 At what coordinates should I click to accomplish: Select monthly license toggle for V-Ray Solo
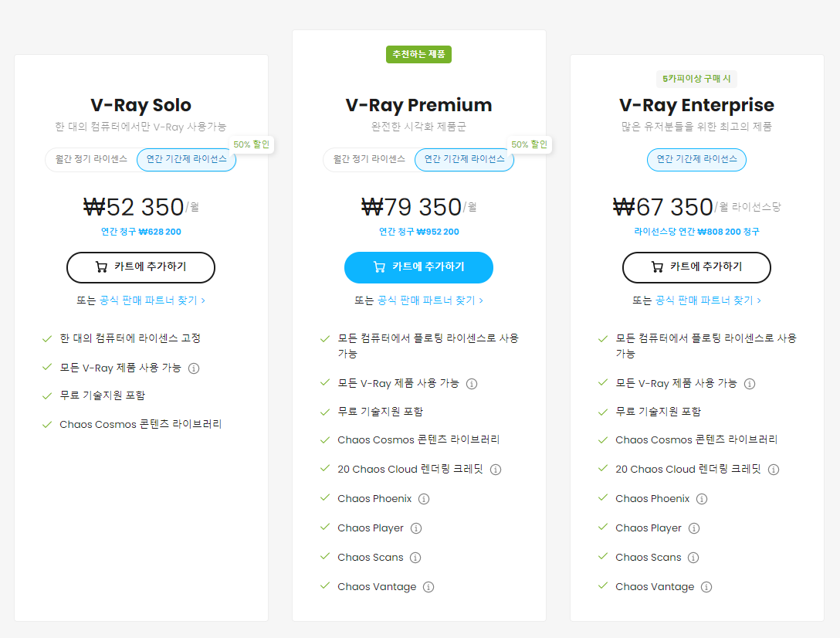(91, 160)
